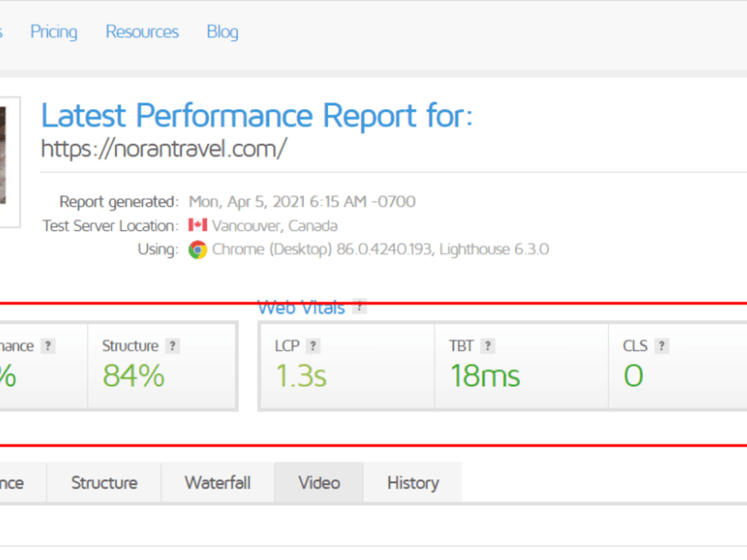Screen dimensions: 747x560
Task: Switch to the Waterfall tab
Action: (217, 482)
